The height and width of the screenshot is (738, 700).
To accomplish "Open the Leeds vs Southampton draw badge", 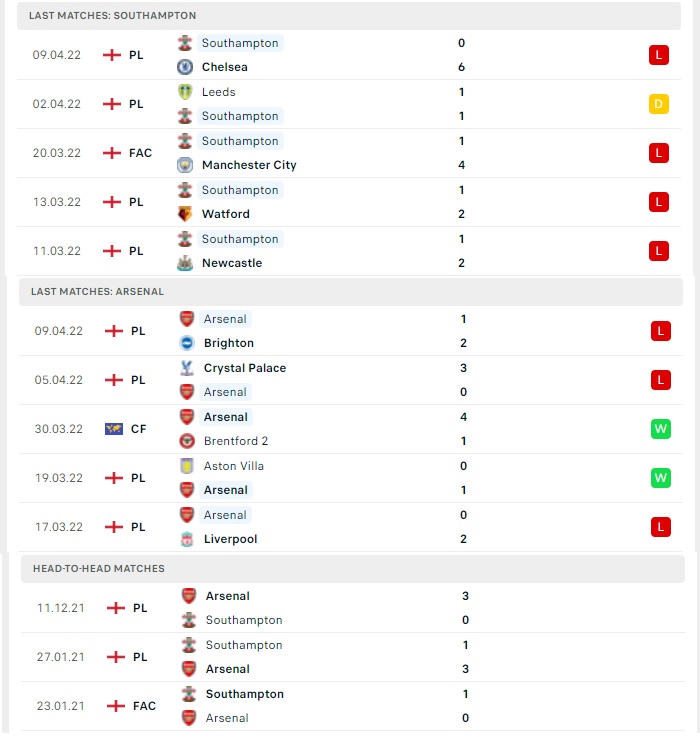I will 659,104.
